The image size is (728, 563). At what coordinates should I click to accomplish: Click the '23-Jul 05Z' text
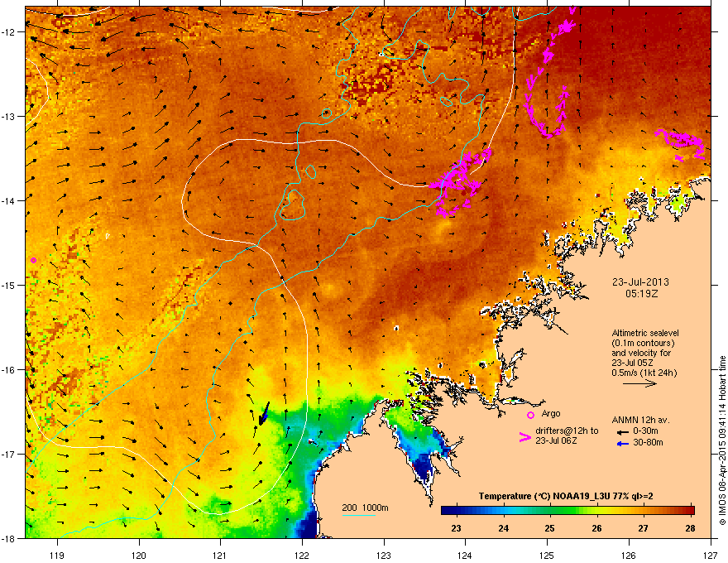click(631, 363)
